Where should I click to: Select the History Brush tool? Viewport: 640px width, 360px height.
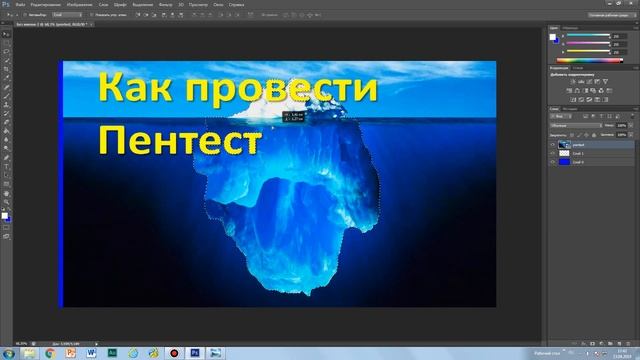6,114
